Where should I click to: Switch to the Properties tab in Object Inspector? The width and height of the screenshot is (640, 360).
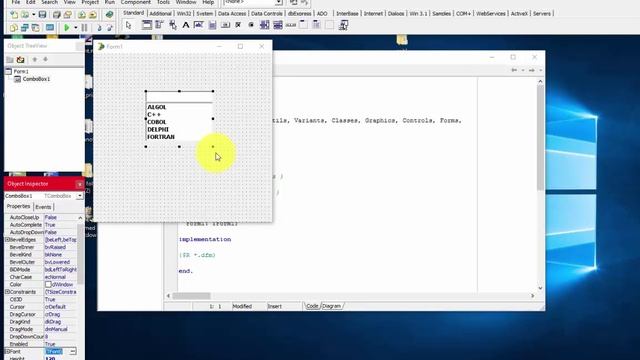click(x=18, y=207)
